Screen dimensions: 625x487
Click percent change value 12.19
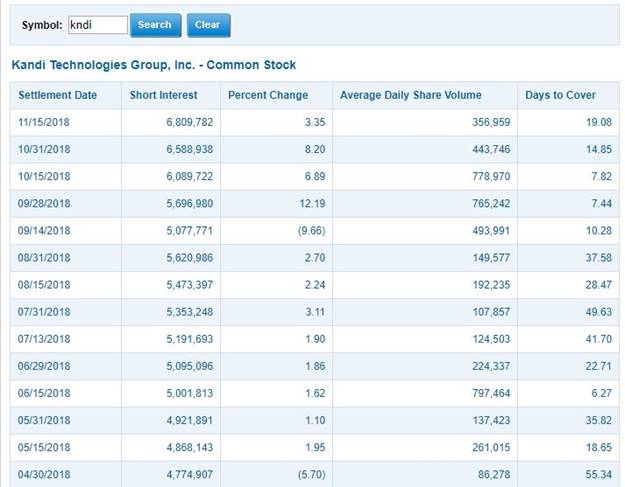(312, 204)
